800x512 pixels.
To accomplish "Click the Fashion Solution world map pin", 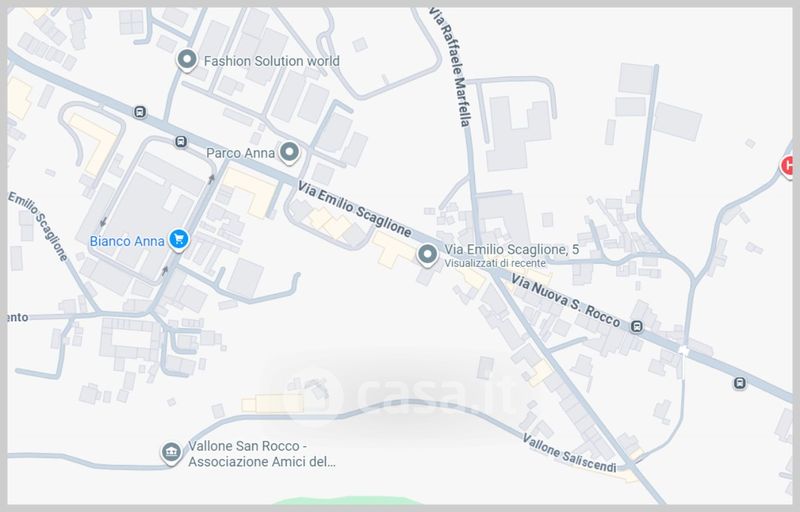I will coord(187,60).
